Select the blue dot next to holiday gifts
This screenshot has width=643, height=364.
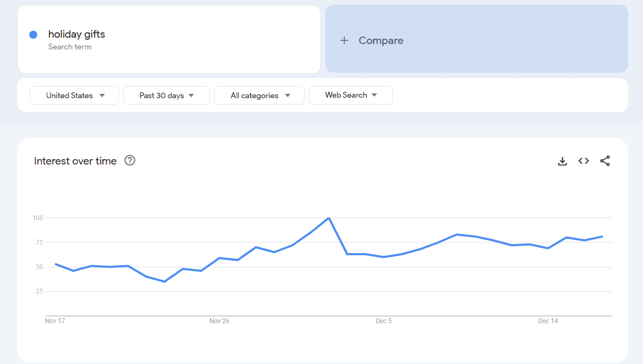(33, 34)
